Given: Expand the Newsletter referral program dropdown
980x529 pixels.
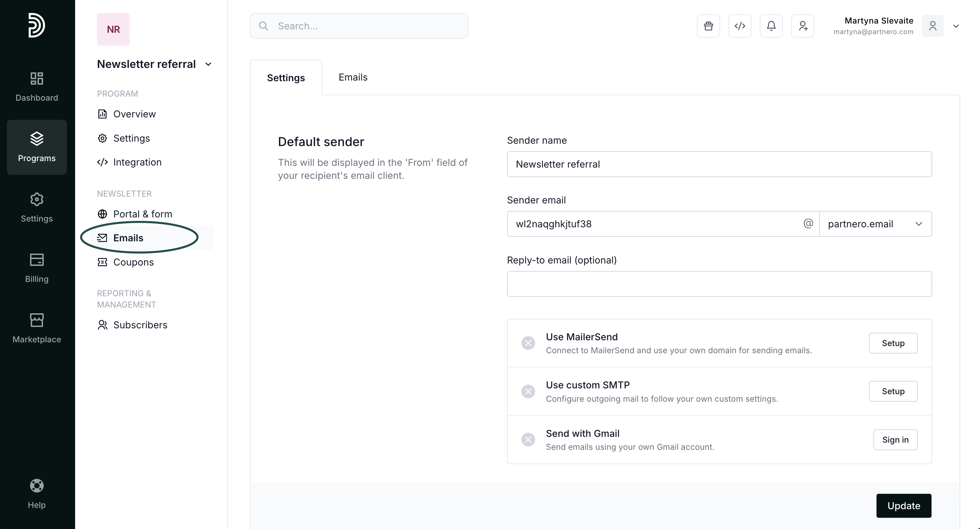Looking at the screenshot, I should click(208, 64).
